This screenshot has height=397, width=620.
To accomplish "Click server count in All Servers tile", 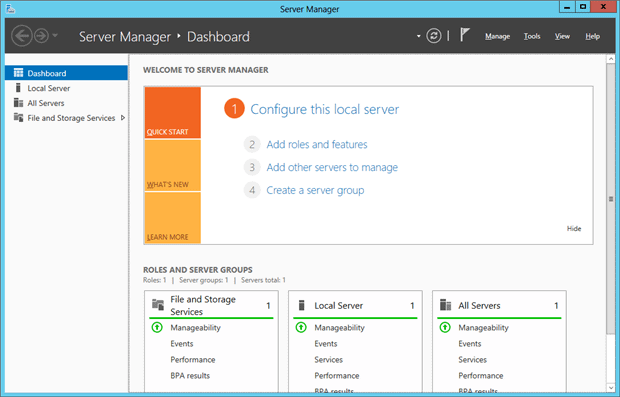I will coord(556,306).
